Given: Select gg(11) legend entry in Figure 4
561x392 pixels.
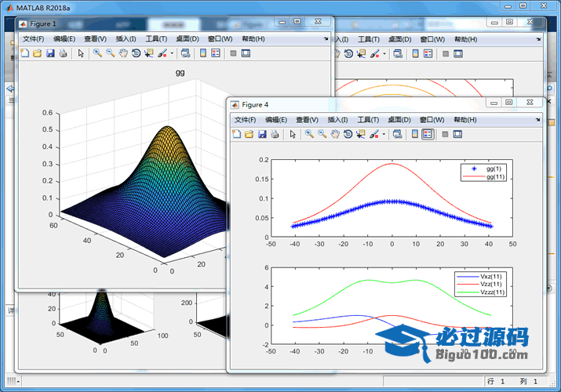Looking at the screenshot, I should (484, 177).
